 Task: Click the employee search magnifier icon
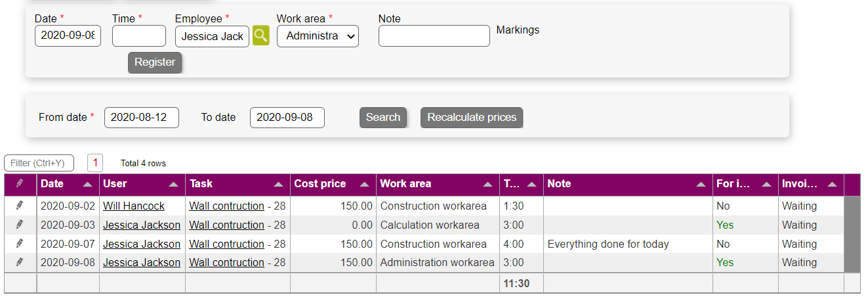pyautogui.click(x=261, y=35)
